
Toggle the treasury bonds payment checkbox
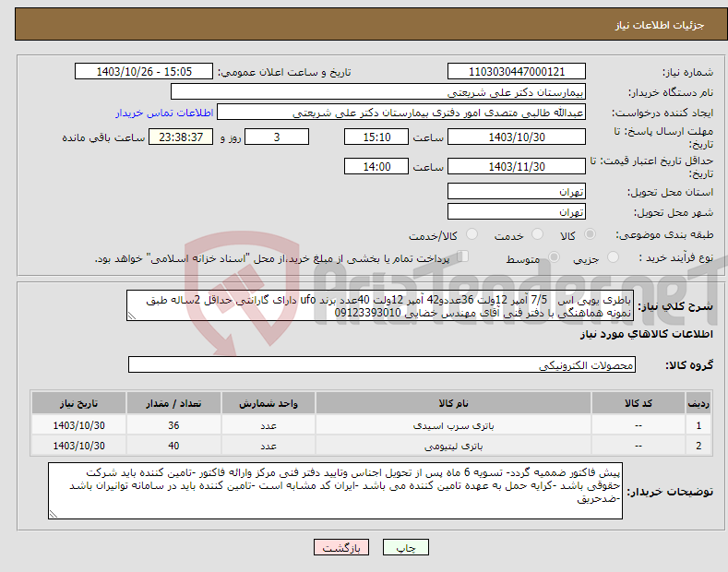click(463, 256)
